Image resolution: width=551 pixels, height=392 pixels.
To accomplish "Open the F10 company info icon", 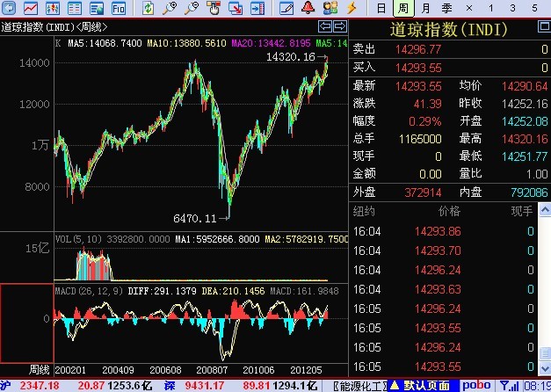I will [119, 8].
